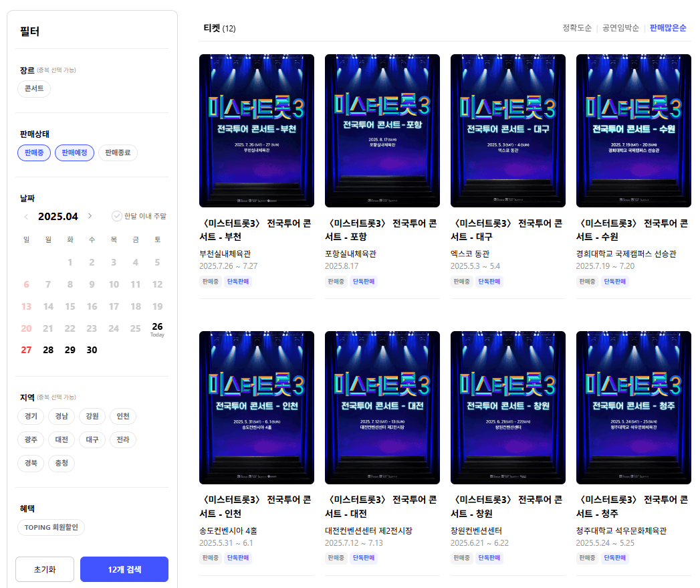Select the 강원 region filter

[x=92, y=417]
